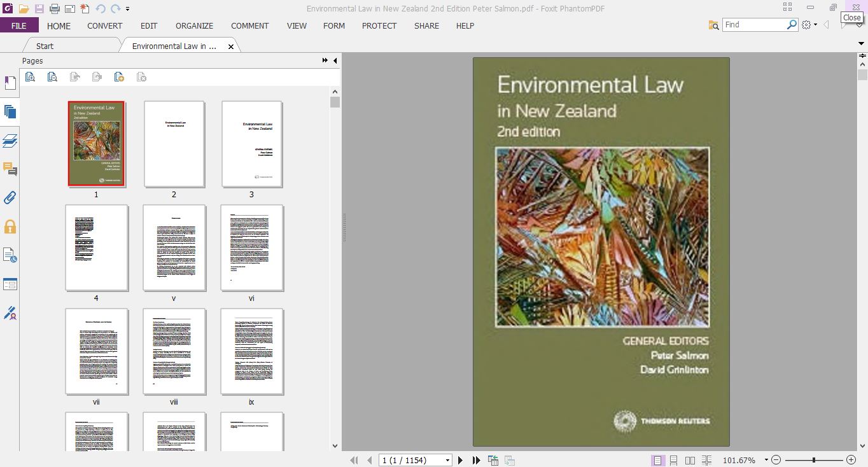This screenshot has width=868, height=467.
Task: Click the Find magnifier search icon
Action: coord(792,25)
